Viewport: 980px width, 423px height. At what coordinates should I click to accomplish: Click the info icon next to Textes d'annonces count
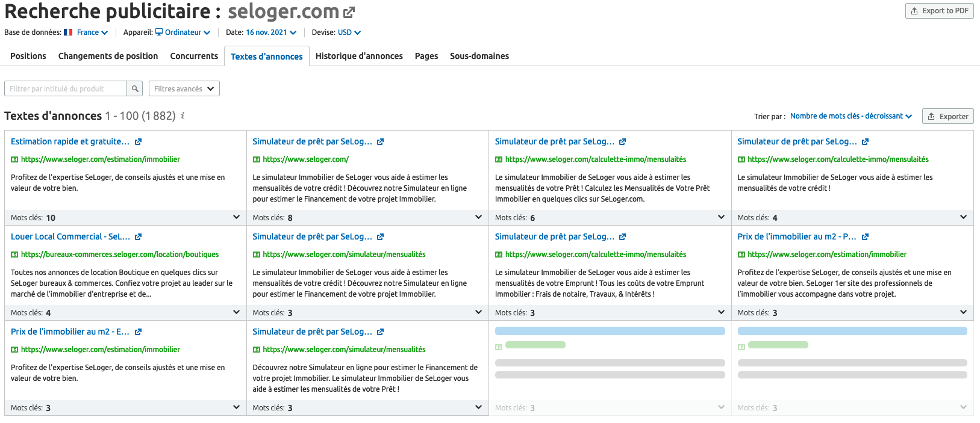(183, 116)
